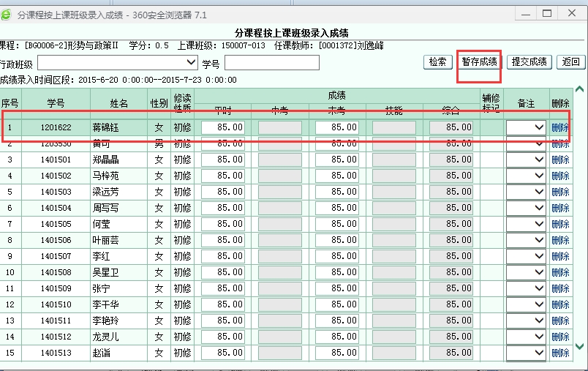Type in the 学号 student ID field
This screenshot has height=371, width=588.
pos(271,63)
